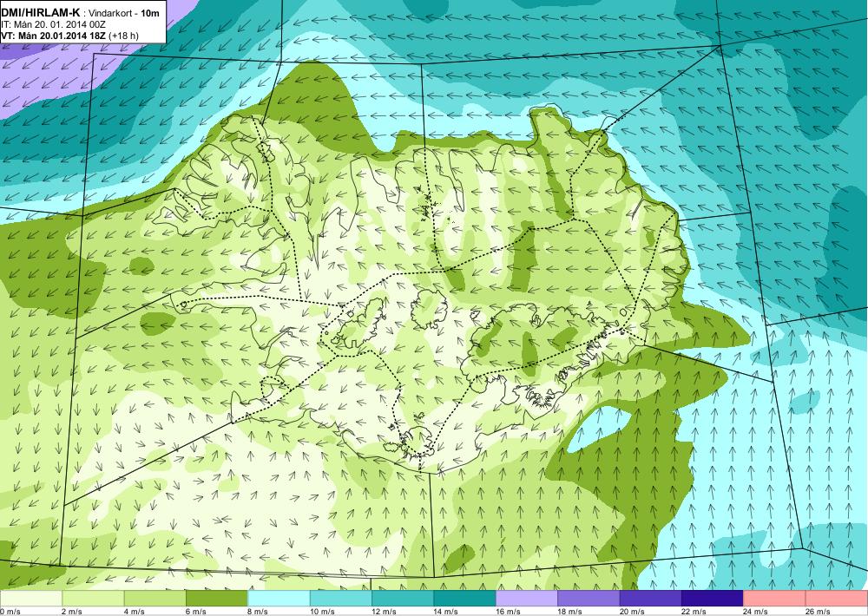Select the "20 m/s" legend label
This screenshot has height=616, width=868.
tap(632, 612)
